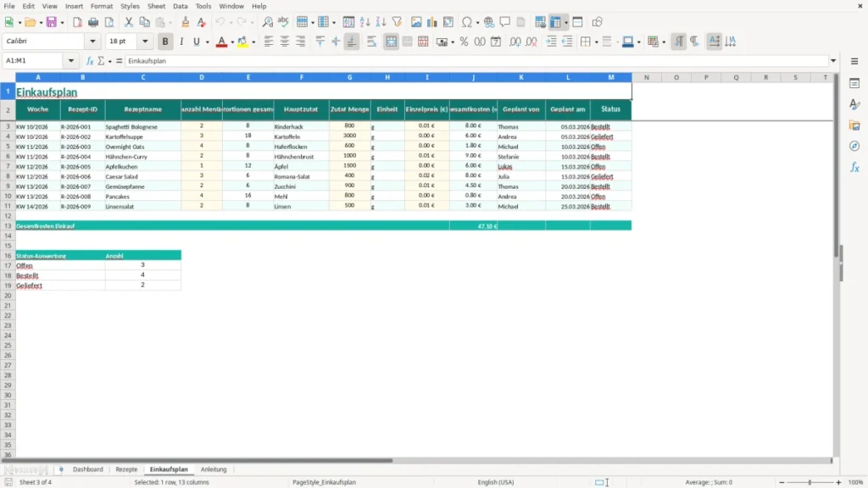Viewport: 868px width, 488px height.
Task: Open the font size dropdown
Action: (x=145, y=41)
